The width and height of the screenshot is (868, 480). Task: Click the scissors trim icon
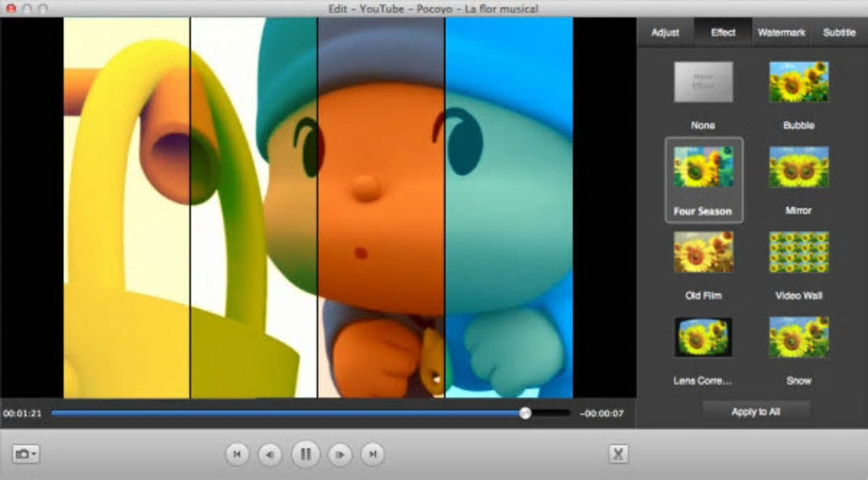coord(618,454)
